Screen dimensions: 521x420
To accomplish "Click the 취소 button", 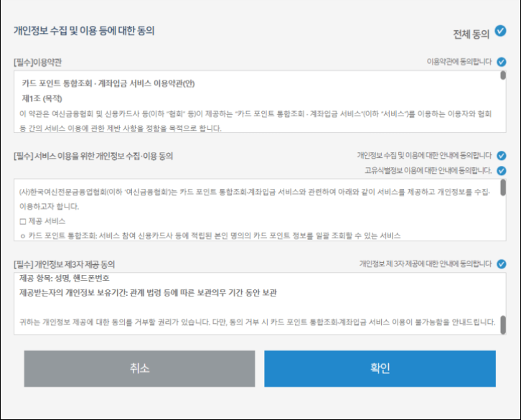I will 139,368.
